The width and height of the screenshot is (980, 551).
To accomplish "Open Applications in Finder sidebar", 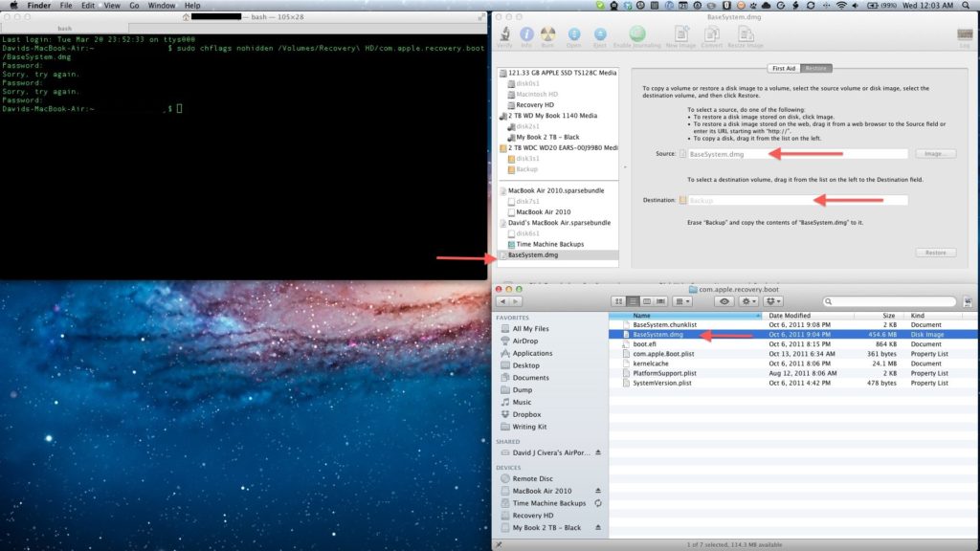I will [x=532, y=354].
